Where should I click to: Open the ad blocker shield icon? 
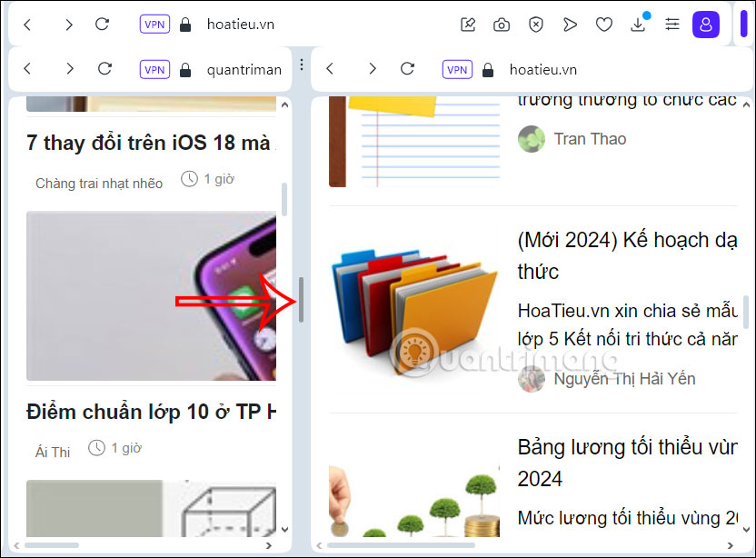pyautogui.click(x=536, y=25)
